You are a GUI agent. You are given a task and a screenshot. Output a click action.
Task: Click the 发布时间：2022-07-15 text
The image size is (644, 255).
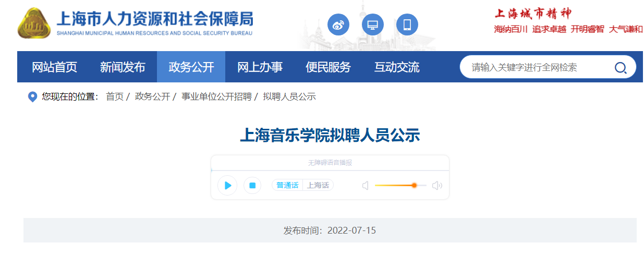click(x=330, y=230)
